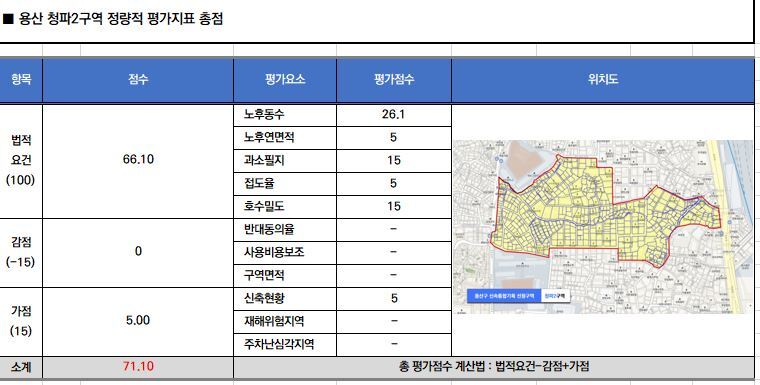Click the red subtotal '71.10'
Image resolution: width=760 pixels, height=385 pixels.
coord(138,367)
